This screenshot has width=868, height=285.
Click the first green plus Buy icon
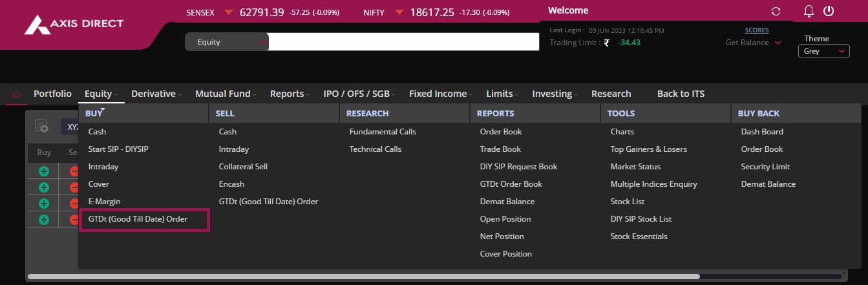click(x=44, y=171)
